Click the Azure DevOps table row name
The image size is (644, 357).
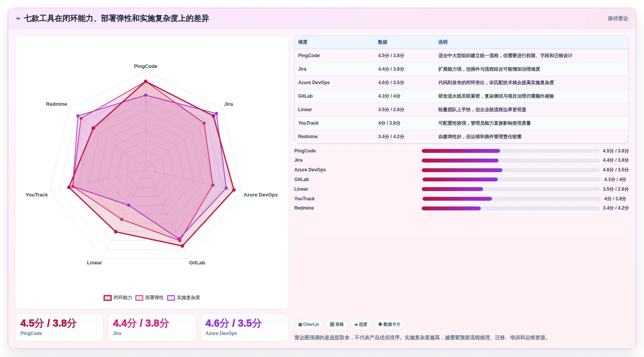[x=314, y=83]
